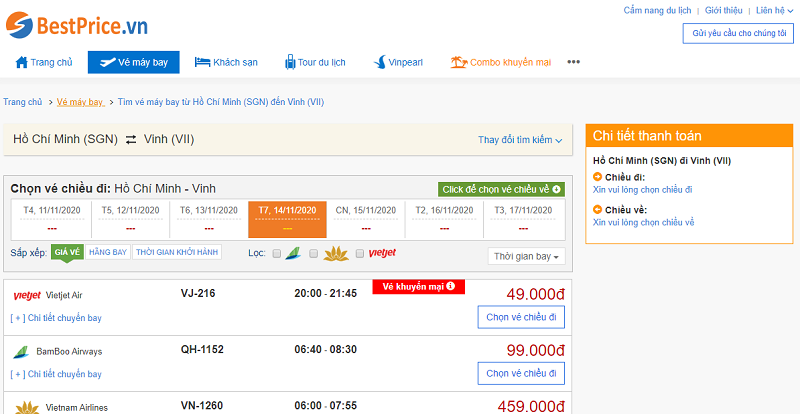The width and height of the screenshot is (800, 414).
Task: Click the palm tree Combo khuyến mại icon
Action: click(x=459, y=62)
